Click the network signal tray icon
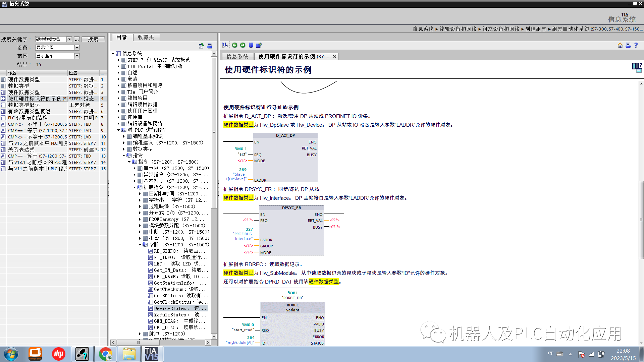The image size is (644, 362). tap(591, 354)
